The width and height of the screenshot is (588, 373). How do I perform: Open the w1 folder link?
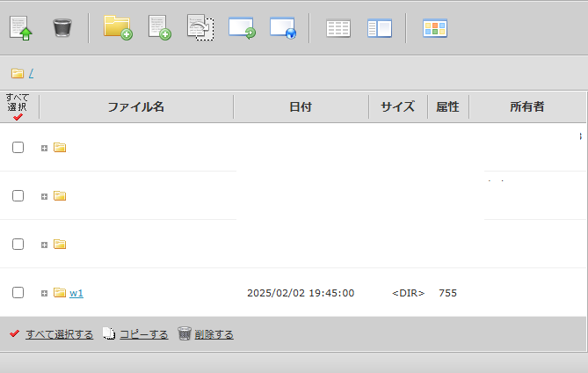76,293
